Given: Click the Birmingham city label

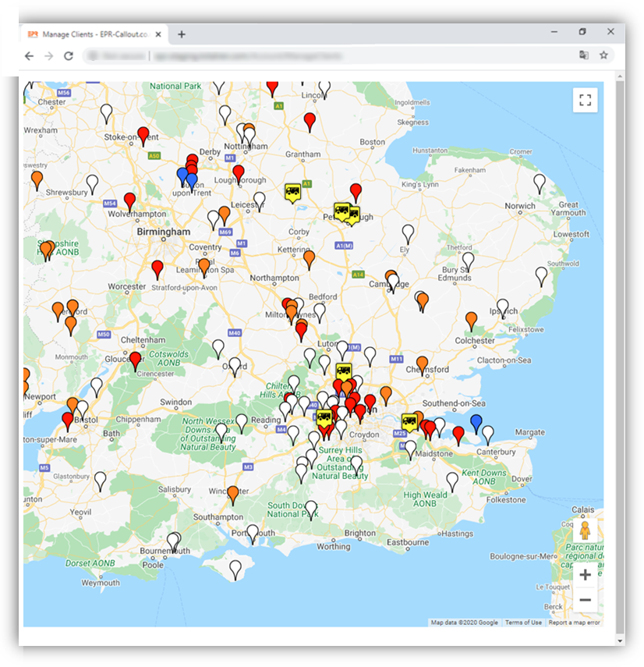Looking at the screenshot, I should click(x=163, y=232).
